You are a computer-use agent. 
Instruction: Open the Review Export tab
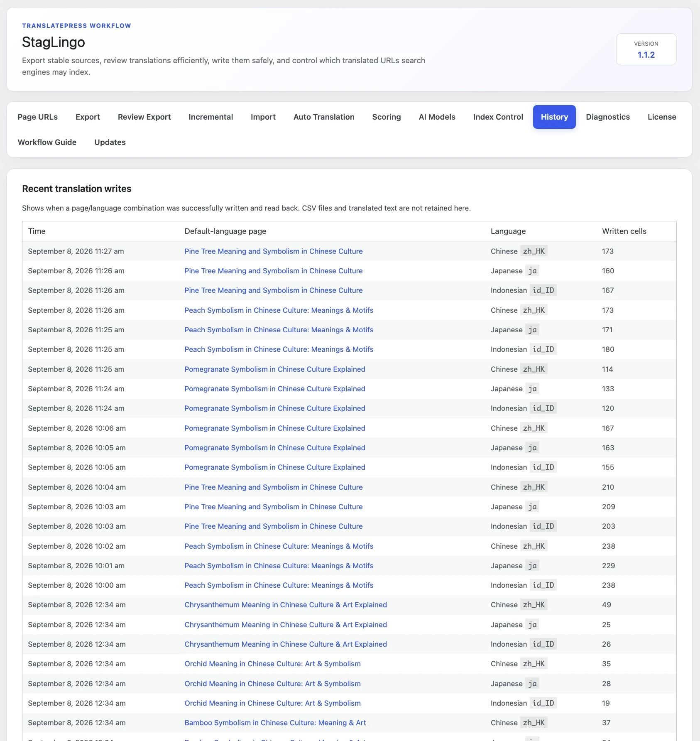click(144, 117)
